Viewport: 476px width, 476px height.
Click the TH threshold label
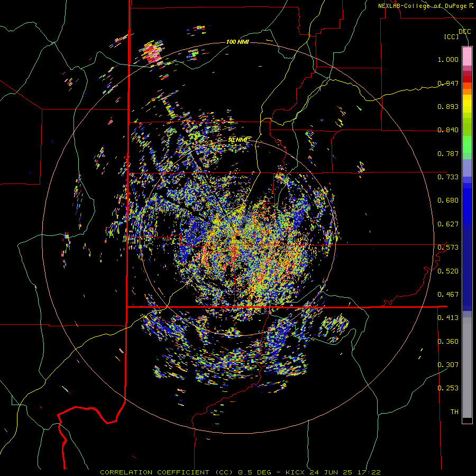pos(454,412)
